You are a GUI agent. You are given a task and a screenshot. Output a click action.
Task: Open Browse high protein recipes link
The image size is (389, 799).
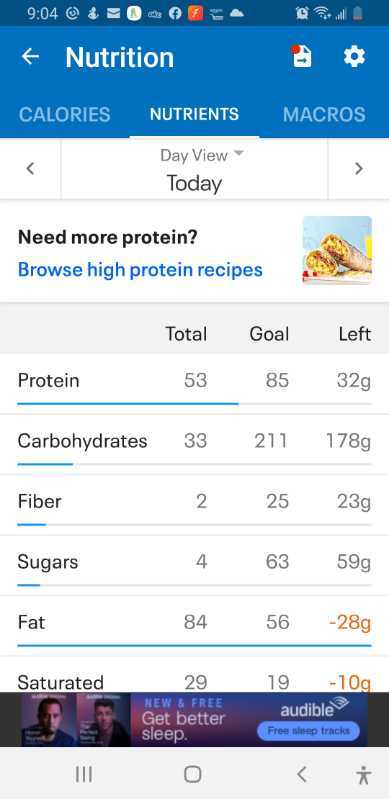coord(140,270)
